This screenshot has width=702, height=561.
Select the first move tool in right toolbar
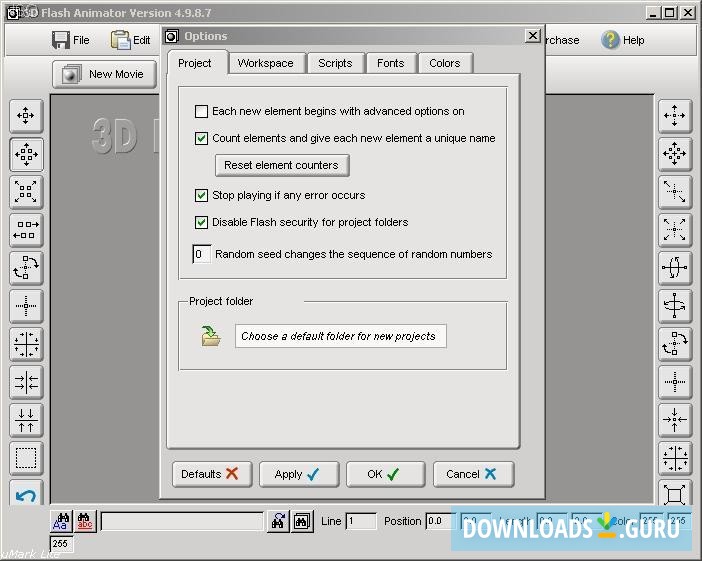[675, 116]
